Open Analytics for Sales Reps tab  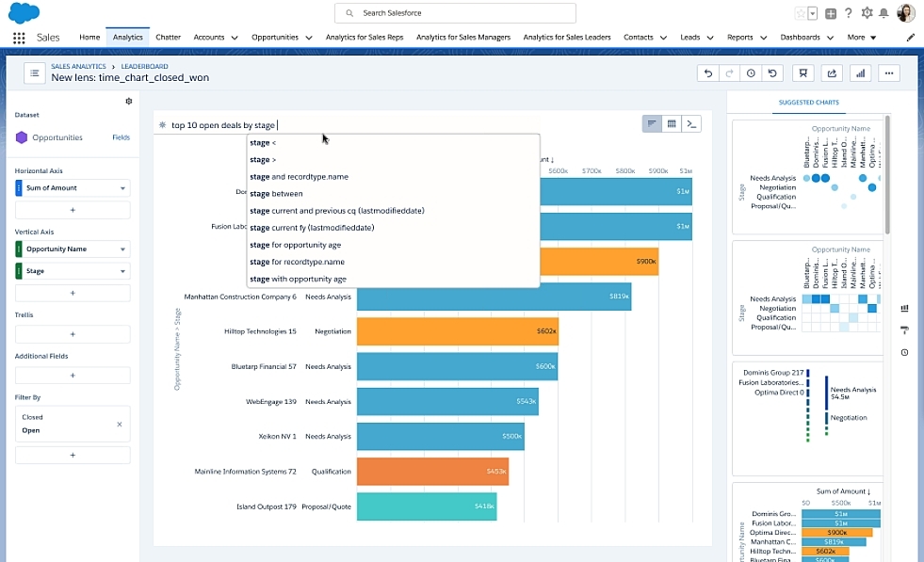coord(365,37)
